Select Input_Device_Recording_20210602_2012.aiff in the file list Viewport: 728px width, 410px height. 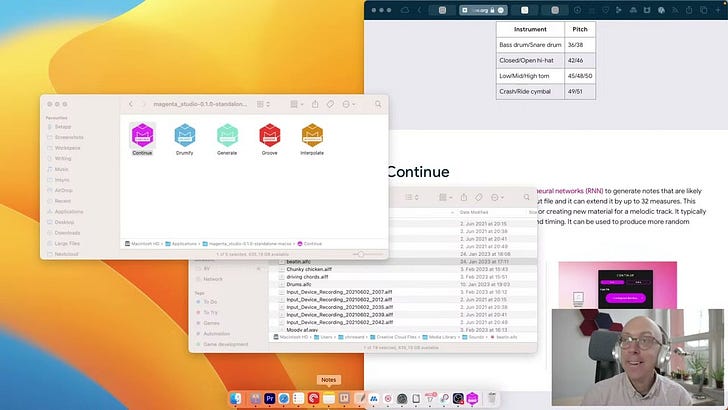(339, 299)
